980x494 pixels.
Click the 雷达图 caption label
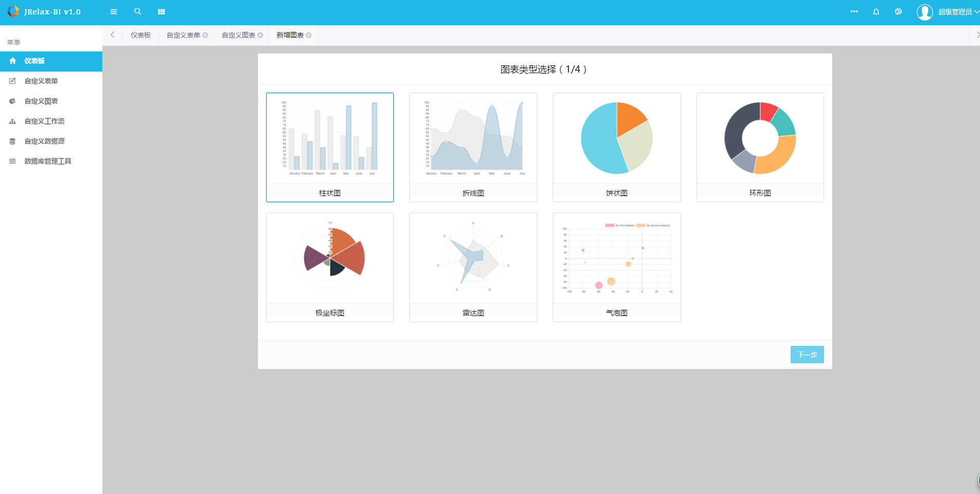click(473, 313)
